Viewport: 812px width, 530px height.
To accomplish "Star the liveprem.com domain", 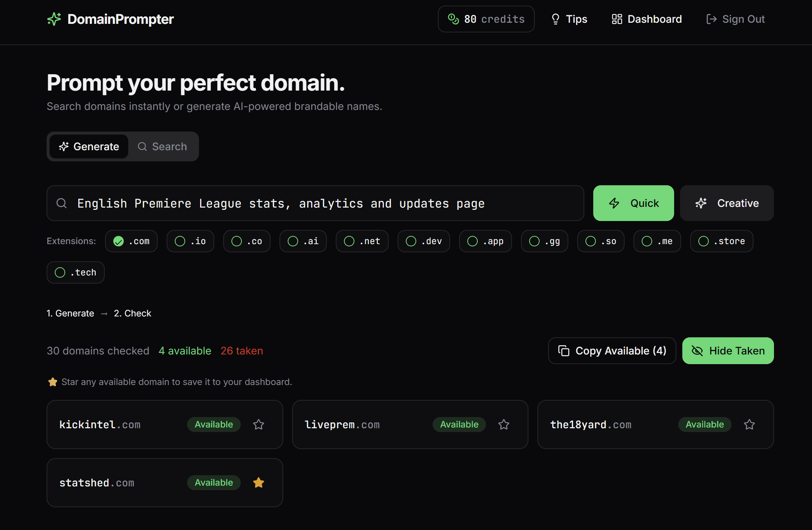I will [x=504, y=425].
